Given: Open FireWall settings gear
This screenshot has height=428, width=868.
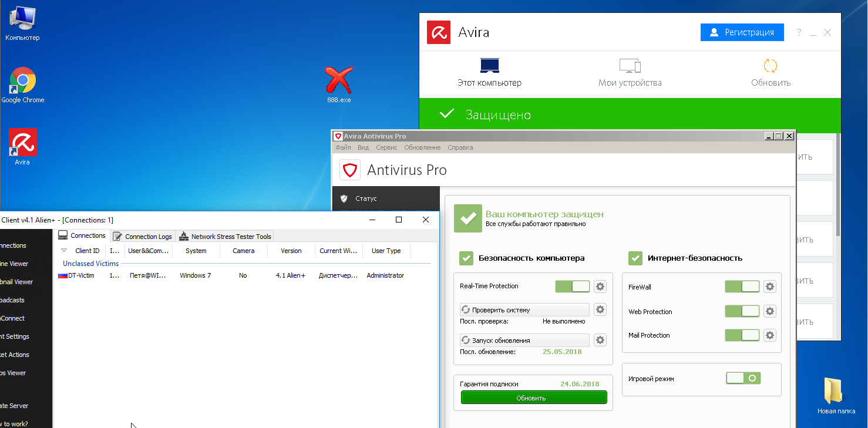Looking at the screenshot, I should tap(770, 287).
